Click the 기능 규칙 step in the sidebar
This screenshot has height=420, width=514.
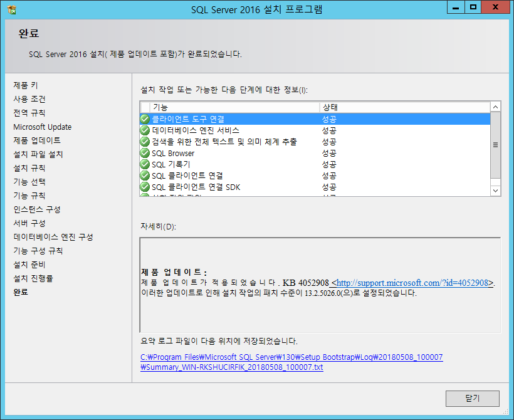[x=29, y=196]
